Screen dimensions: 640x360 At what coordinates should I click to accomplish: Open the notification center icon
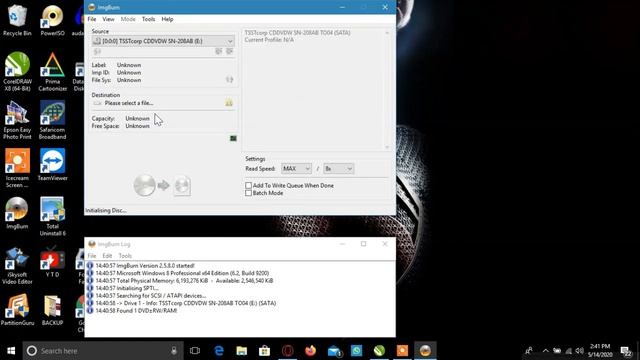click(x=626, y=351)
